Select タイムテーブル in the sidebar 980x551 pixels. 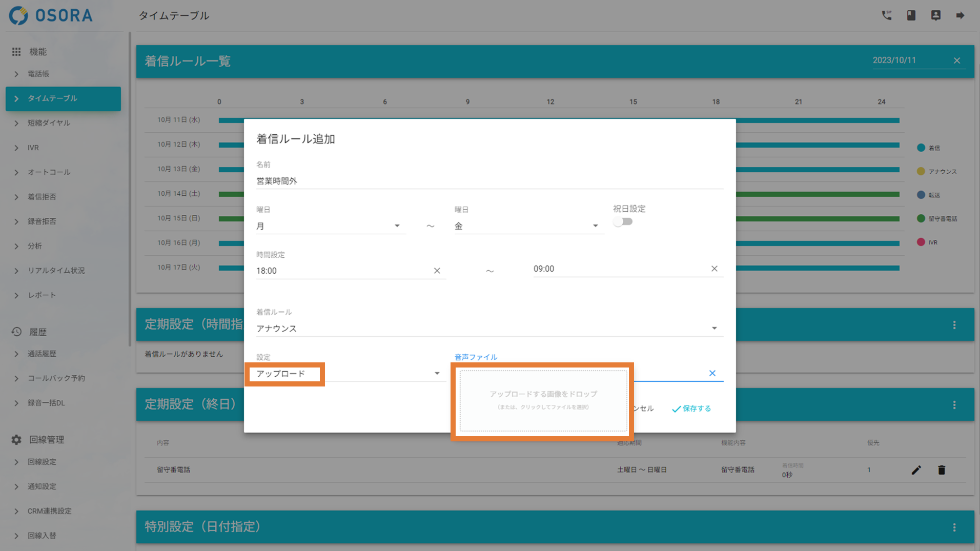63,98
